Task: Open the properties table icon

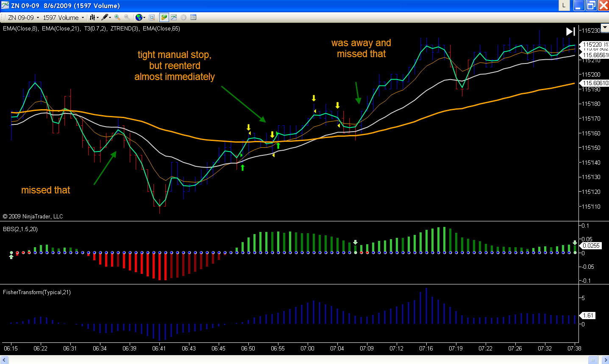Action: 193,17
